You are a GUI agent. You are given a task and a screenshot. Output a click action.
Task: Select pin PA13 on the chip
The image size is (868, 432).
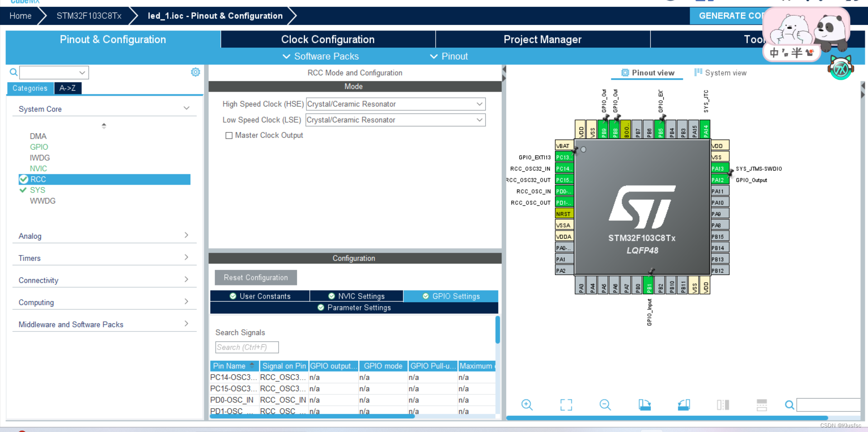[x=720, y=168]
